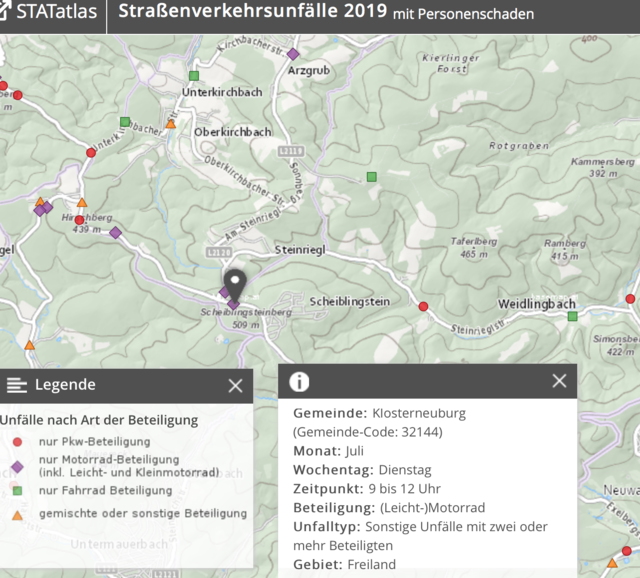Click the 'Gemeinde: Klosterneuburg' line
Image resolution: width=640 pixels, height=578 pixels.
pyautogui.click(x=379, y=413)
